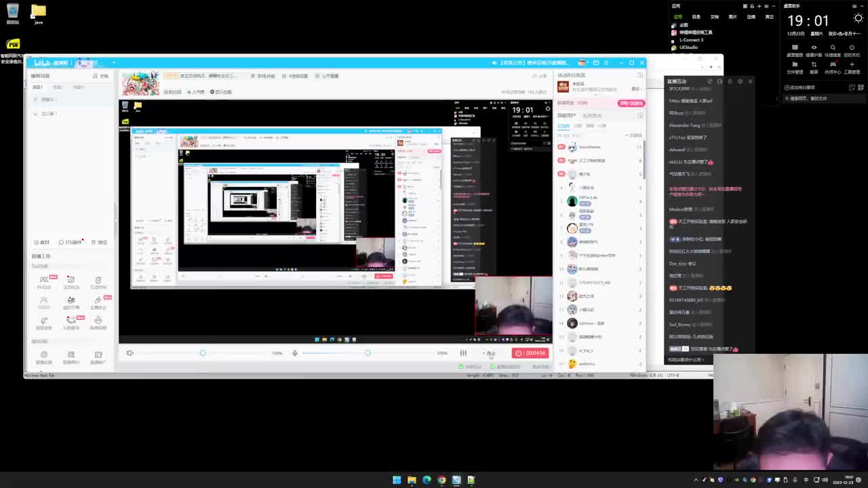Click the speaker volume icon in stream controls
Viewport: 868px width, 488px height.
point(130,353)
